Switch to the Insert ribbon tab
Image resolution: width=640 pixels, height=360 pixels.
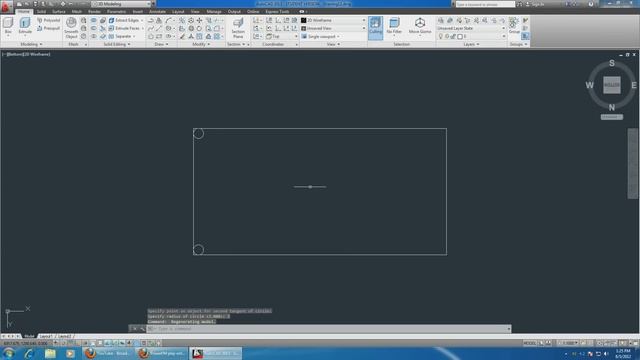pyautogui.click(x=138, y=11)
